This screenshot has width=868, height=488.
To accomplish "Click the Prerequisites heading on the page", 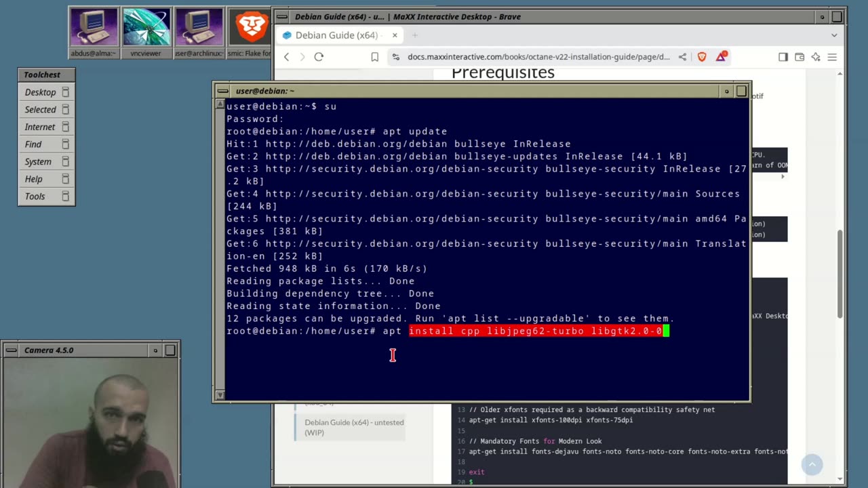I will tap(503, 73).
